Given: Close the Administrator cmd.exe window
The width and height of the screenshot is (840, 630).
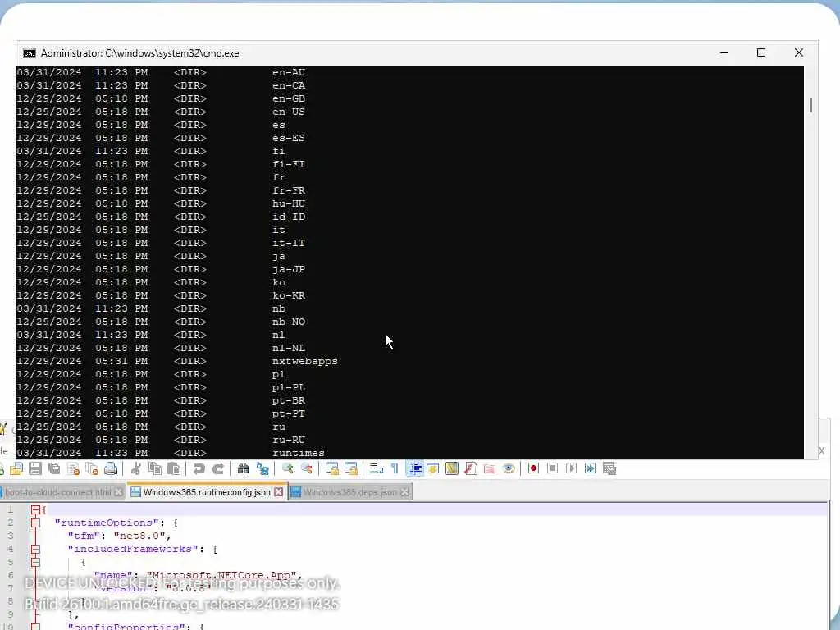Looking at the screenshot, I should (x=799, y=53).
